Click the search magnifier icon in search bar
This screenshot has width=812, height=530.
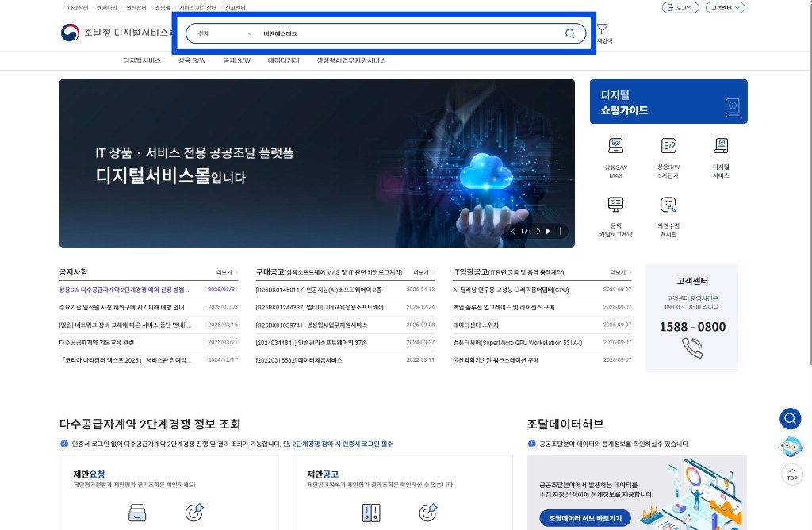click(x=569, y=33)
